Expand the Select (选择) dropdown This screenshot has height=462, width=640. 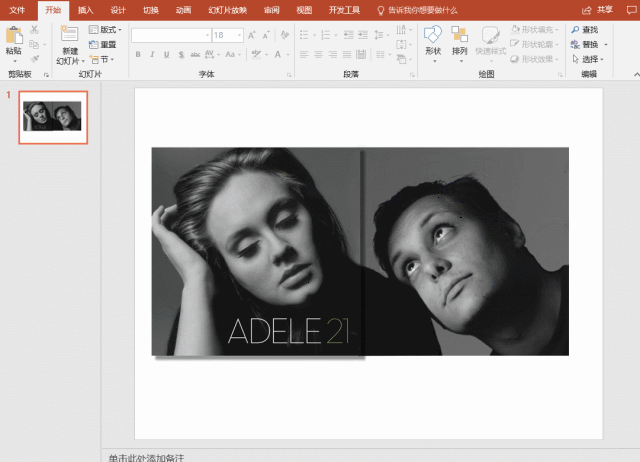point(590,59)
